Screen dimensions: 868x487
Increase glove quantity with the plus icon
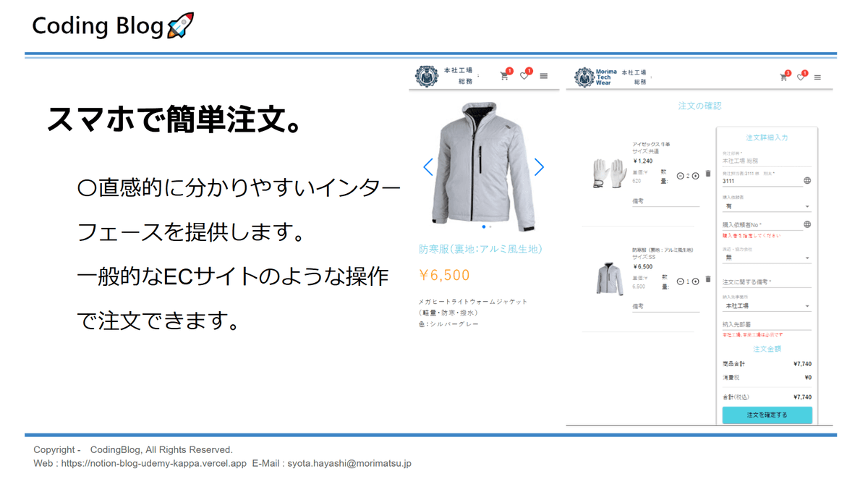point(696,176)
